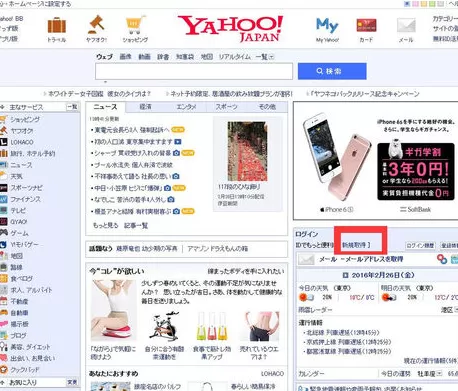This screenshot has height=391, width=458.
Task: Click the exercise bike product thumbnail
Action: click(x=164, y=326)
